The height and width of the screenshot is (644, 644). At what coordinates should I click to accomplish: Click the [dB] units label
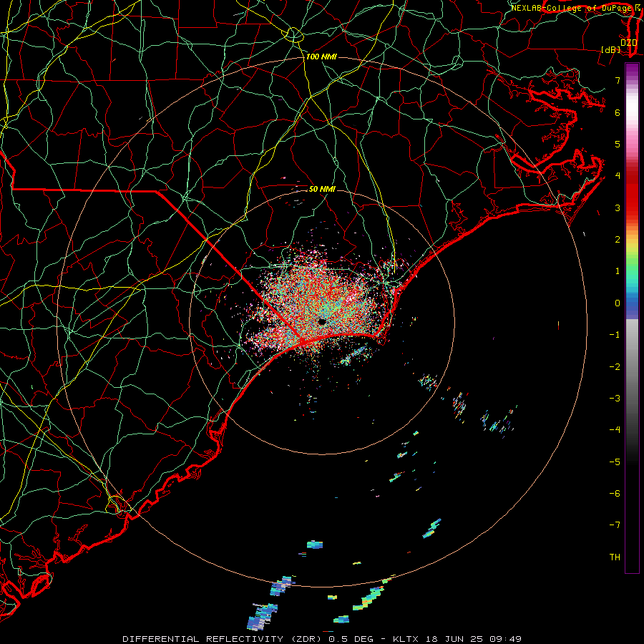[x=611, y=49]
